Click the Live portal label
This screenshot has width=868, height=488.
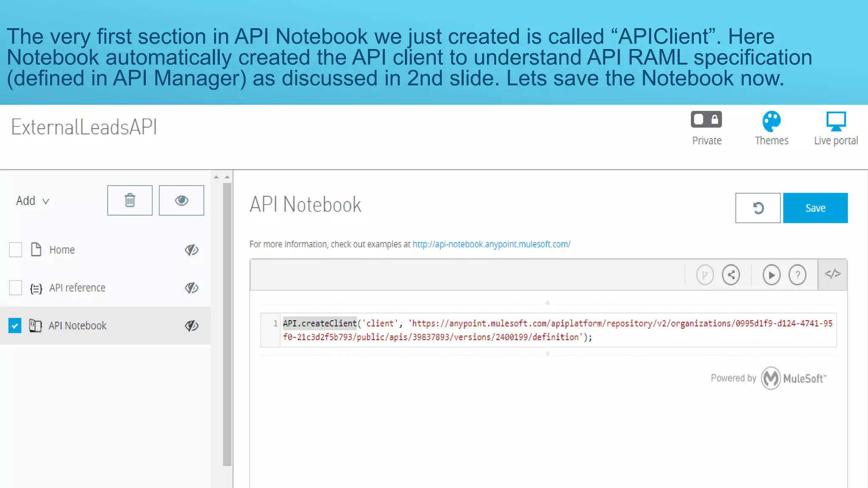click(x=836, y=141)
